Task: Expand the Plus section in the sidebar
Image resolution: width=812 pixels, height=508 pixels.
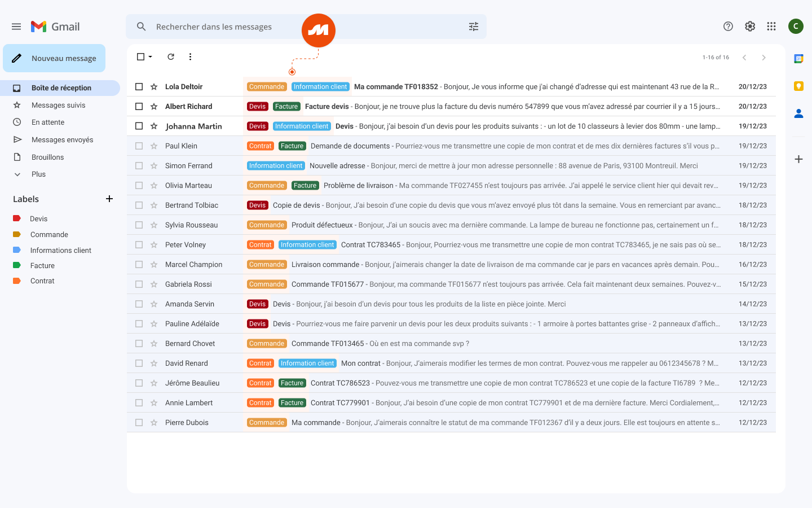Action: click(38, 174)
